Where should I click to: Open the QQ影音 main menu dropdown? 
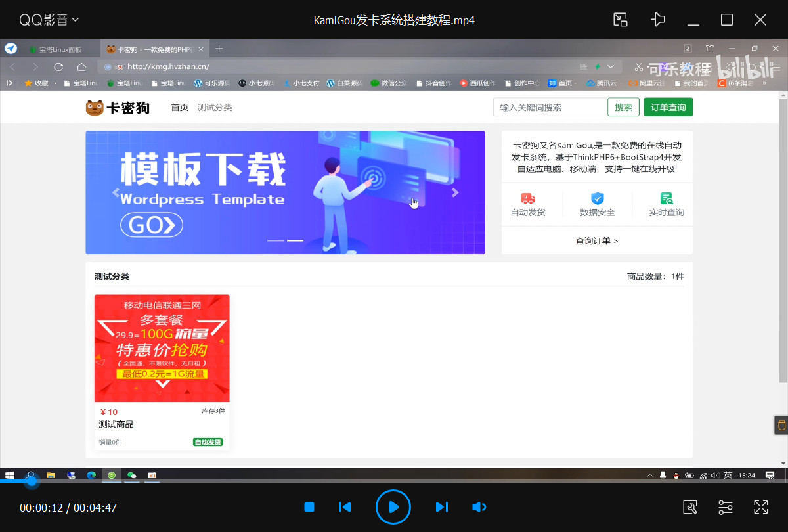coord(49,20)
